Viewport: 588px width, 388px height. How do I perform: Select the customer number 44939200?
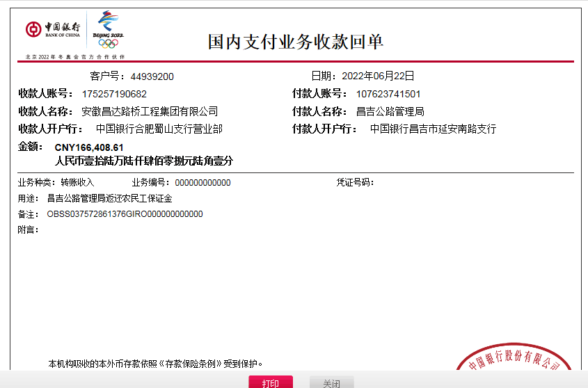click(x=152, y=76)
